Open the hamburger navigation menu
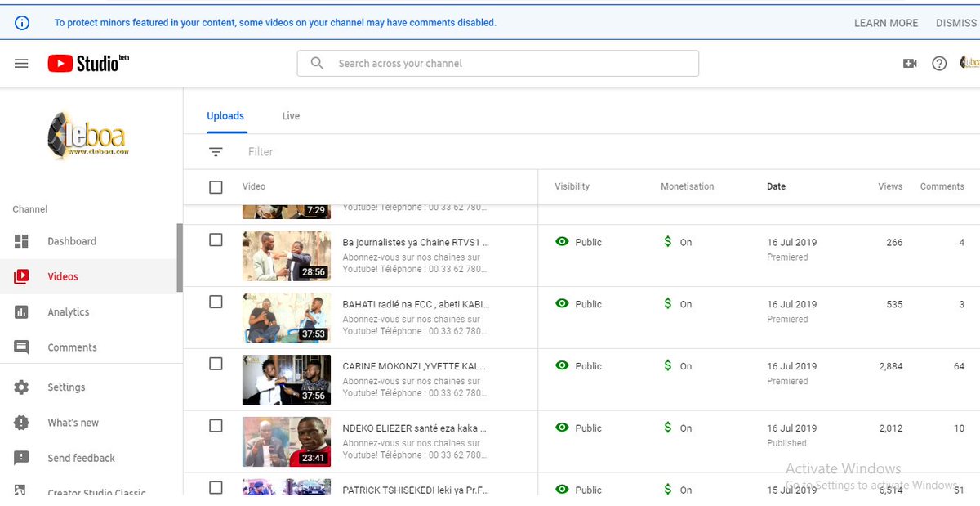The image size is (980, 506). 21,63
